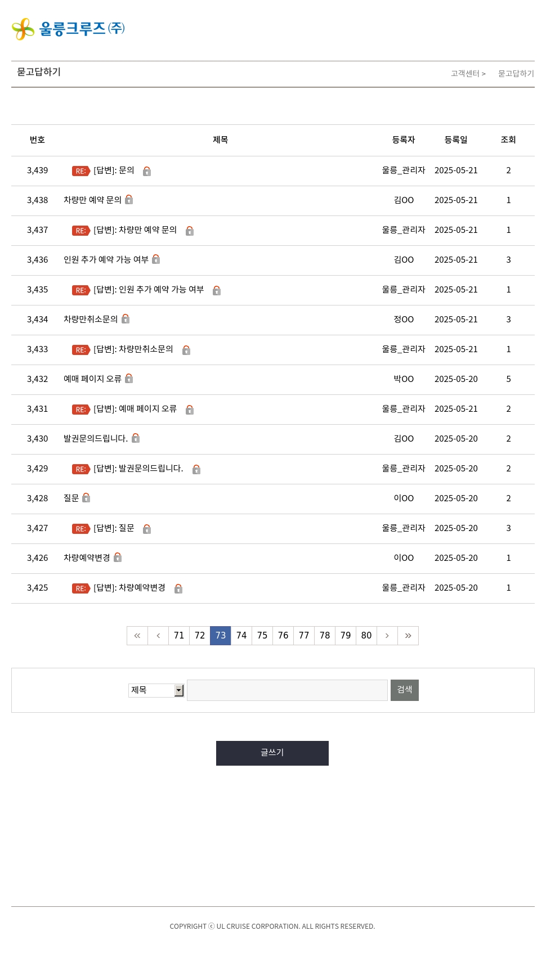Click the 울릉크루즈 logo
The height and width of the screenshot is (980, 546).
[68, 29]
